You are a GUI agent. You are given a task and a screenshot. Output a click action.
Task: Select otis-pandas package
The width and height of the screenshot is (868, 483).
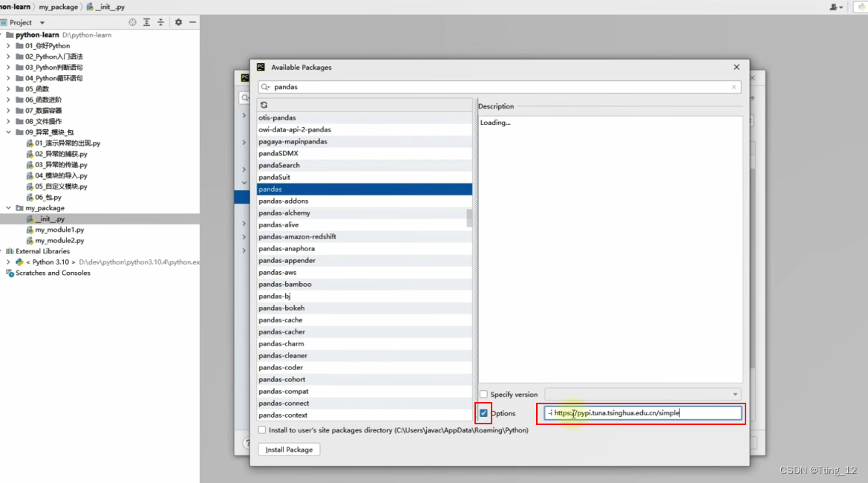365,118
